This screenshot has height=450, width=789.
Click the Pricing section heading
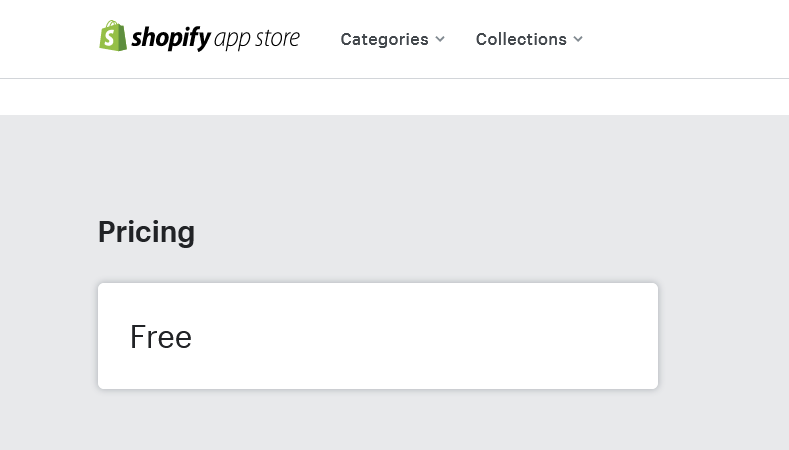click(146, 231)
